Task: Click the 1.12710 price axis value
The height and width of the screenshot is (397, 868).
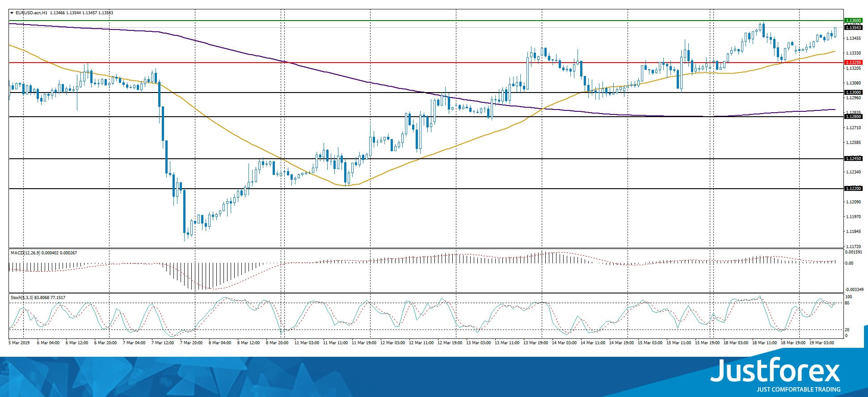Action: click(x=854, y=128)
